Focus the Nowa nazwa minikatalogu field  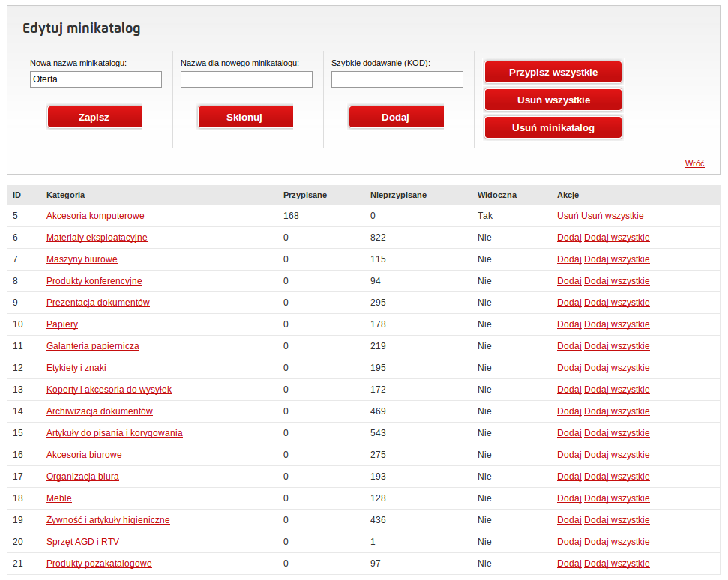[96, 79]
